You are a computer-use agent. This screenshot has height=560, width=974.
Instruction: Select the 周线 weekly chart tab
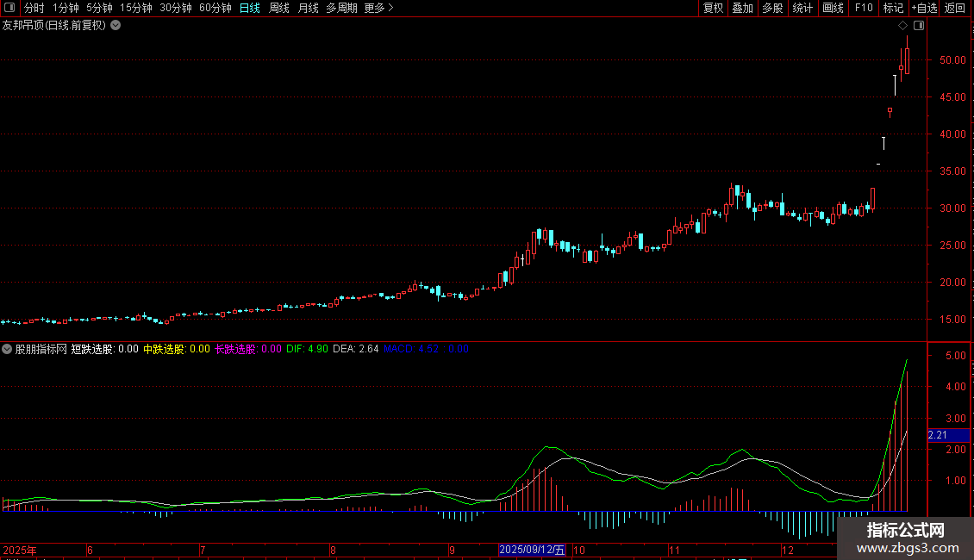tap(279, 8)
